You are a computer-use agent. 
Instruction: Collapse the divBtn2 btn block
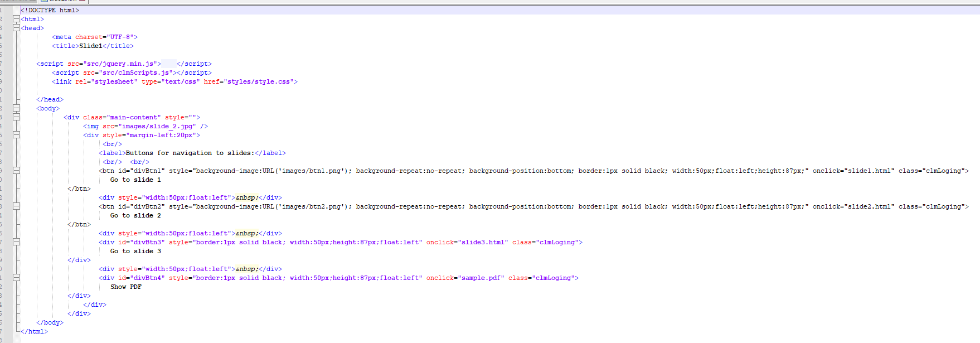pos(16,206)
